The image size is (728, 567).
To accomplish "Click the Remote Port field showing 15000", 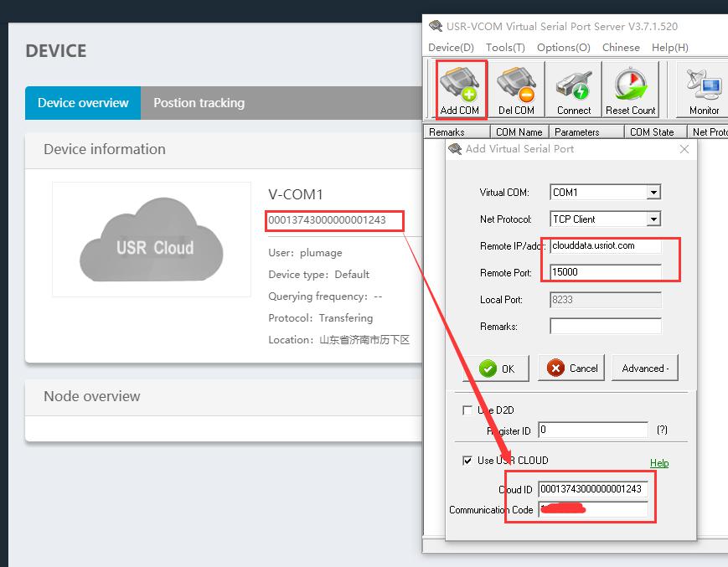I will tap(606, 272).
